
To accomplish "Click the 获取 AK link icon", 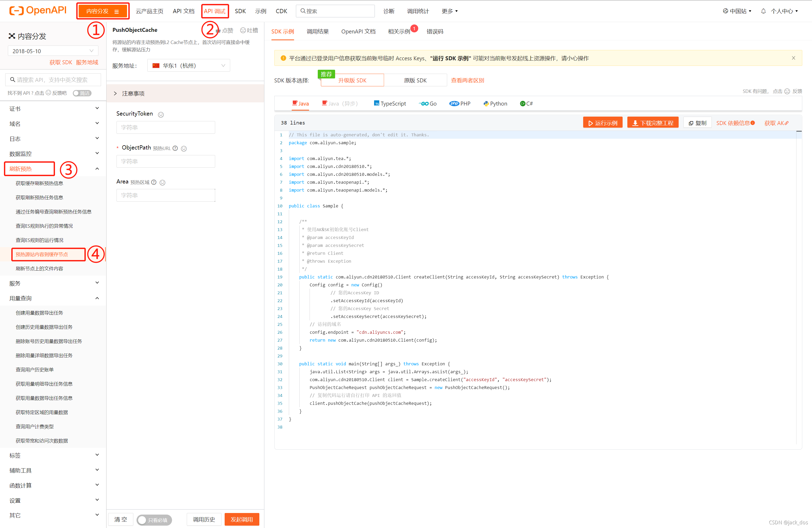I will click(787, 123).
